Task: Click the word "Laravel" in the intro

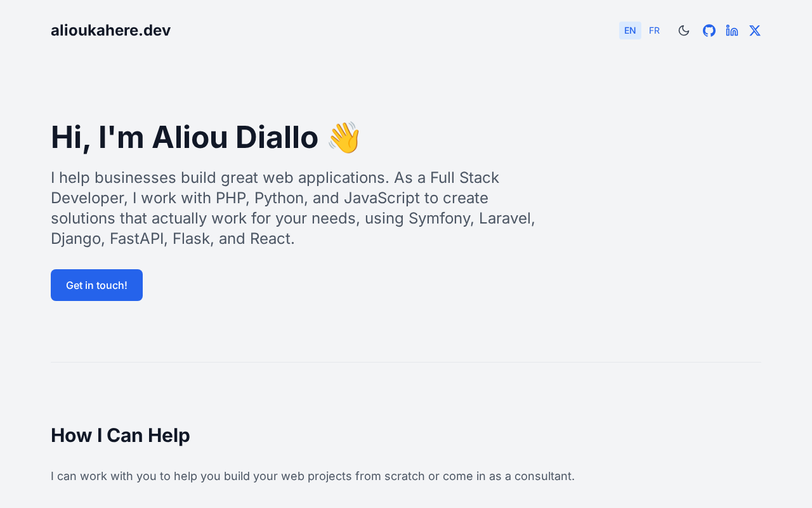Action: (504, 218)
